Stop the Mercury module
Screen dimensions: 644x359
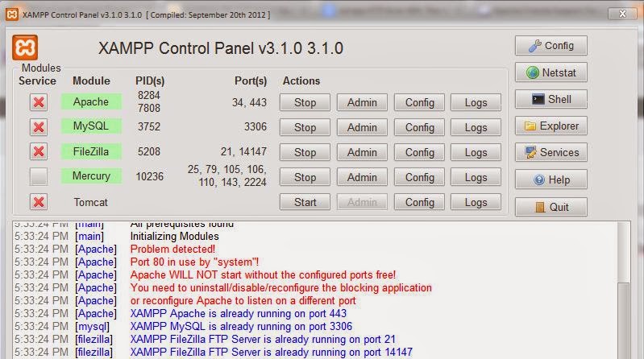305,177
